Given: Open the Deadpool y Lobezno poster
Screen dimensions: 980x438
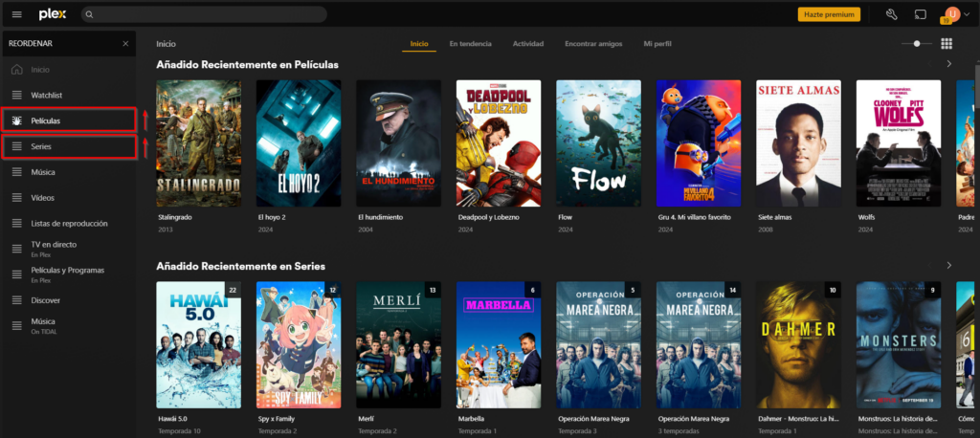Looking at the screenshot, I should 499,143.
